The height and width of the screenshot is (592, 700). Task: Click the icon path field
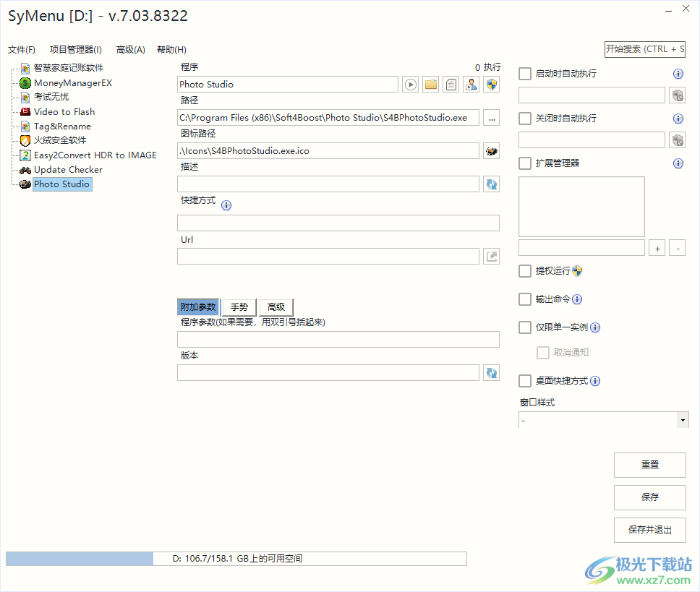[x=328, y=151]
